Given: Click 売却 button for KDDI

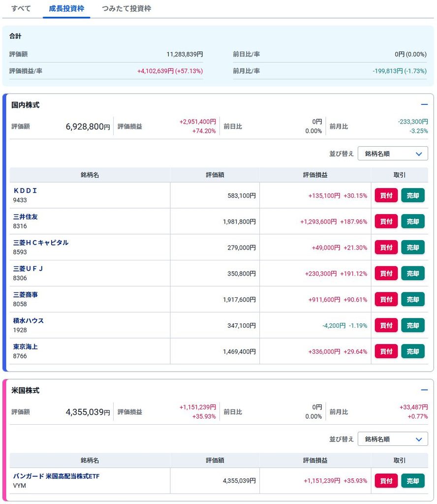Looking at the screenshot, I should click(x=413, y=195).
